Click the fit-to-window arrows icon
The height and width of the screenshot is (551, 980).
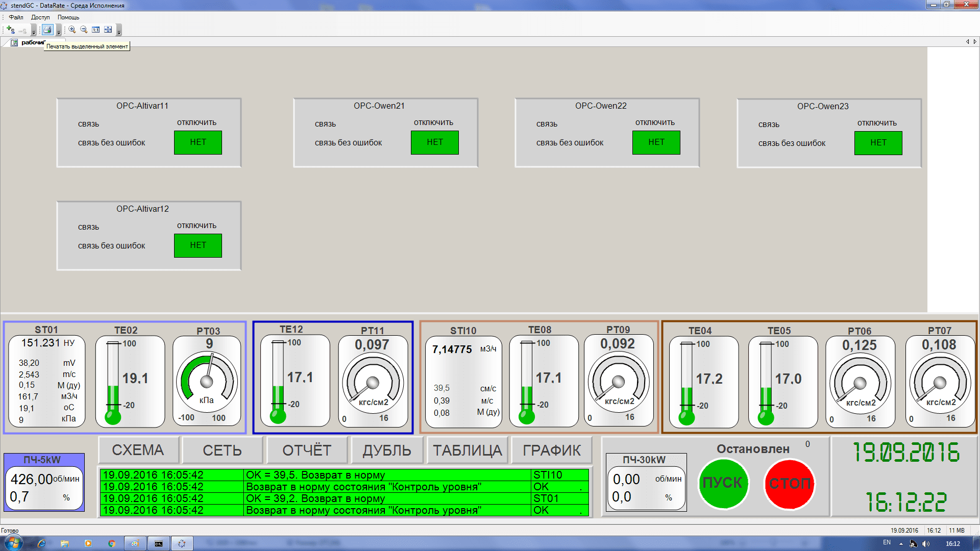(x=108, y=30)
